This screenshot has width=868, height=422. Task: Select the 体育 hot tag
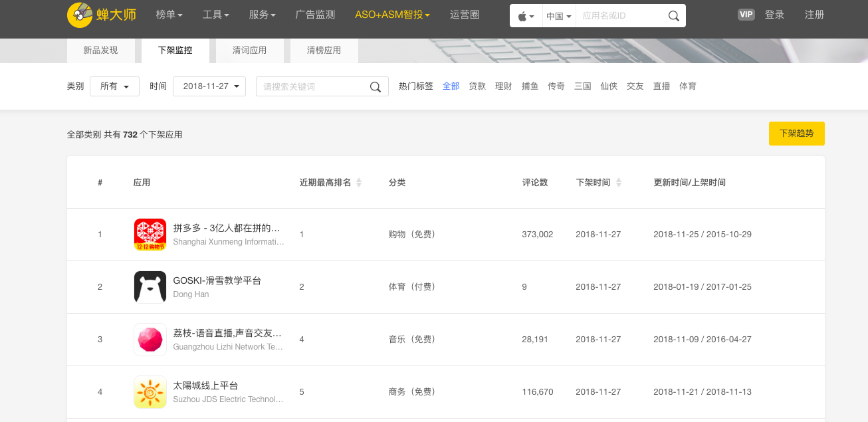point(688,86)
